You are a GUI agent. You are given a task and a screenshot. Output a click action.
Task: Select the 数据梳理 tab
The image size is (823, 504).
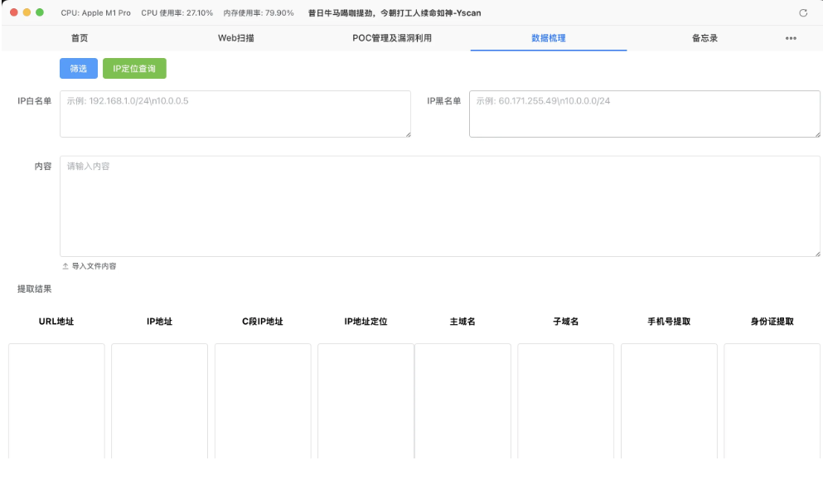549,38
